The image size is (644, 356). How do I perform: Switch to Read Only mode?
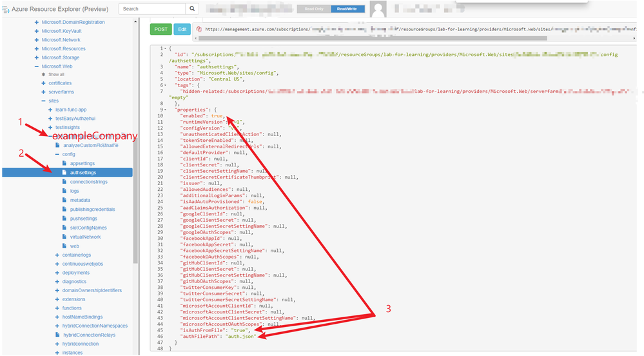click(x=314, y=8)
